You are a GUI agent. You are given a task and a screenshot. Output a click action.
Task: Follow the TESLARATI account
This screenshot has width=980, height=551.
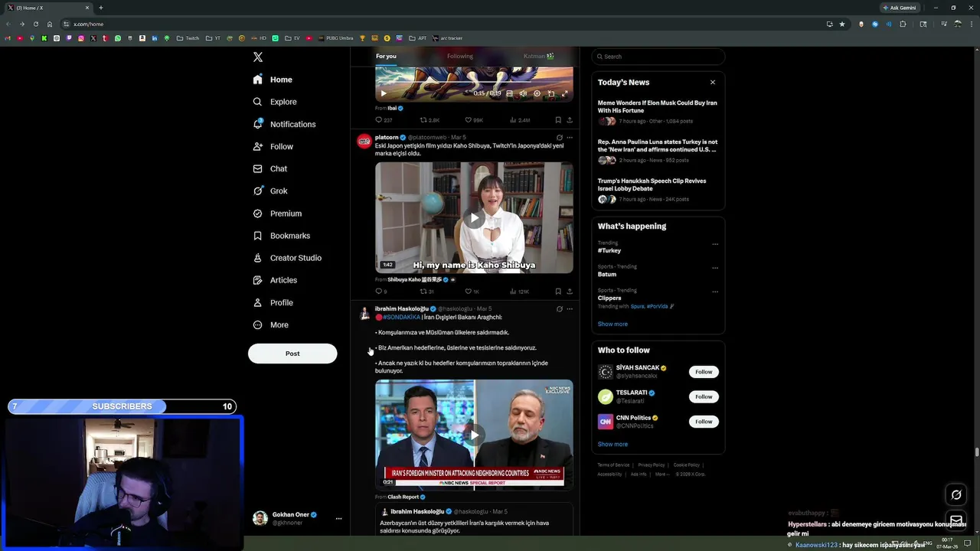click(x=704, y=396)
